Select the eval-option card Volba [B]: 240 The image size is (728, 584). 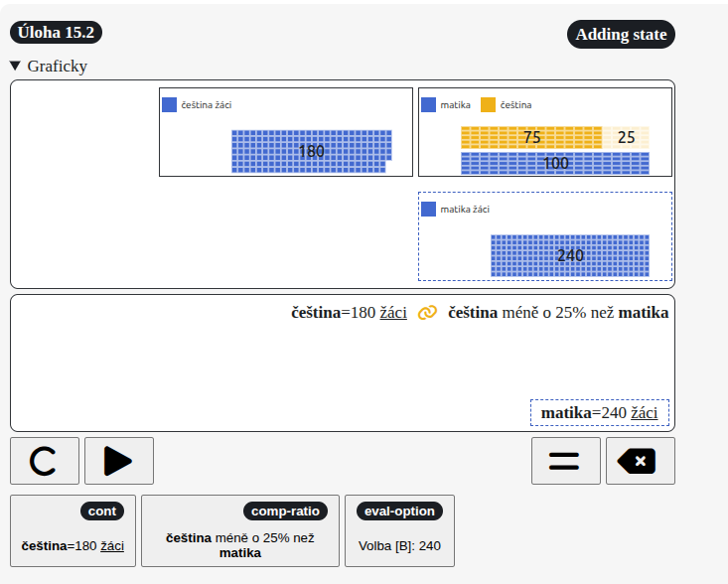pyautogui.click(x=399, y=530)
